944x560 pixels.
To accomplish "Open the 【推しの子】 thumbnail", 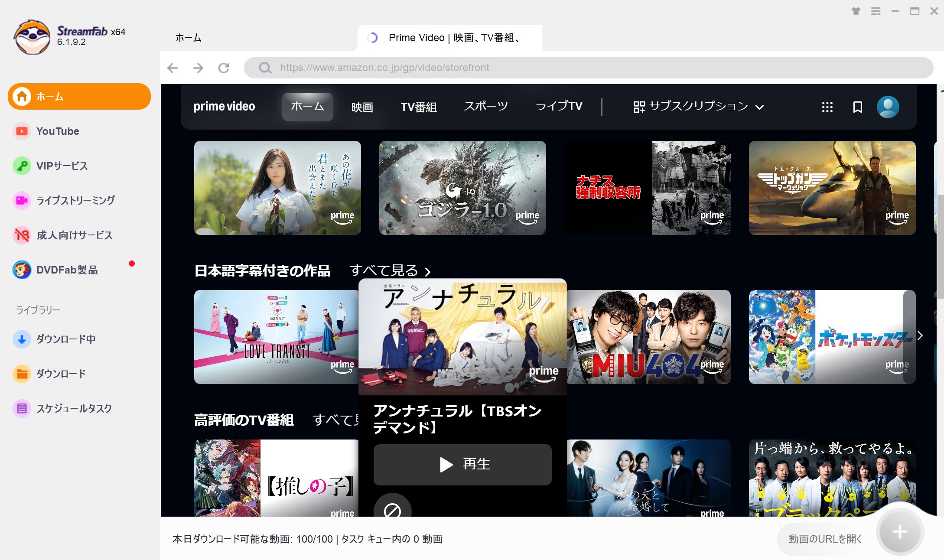I will (x=277, y=478).
